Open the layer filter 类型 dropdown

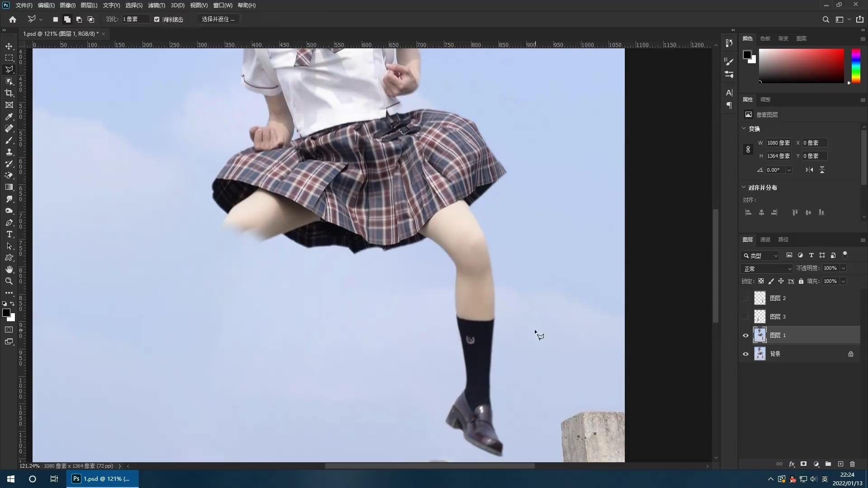(760, 255)
